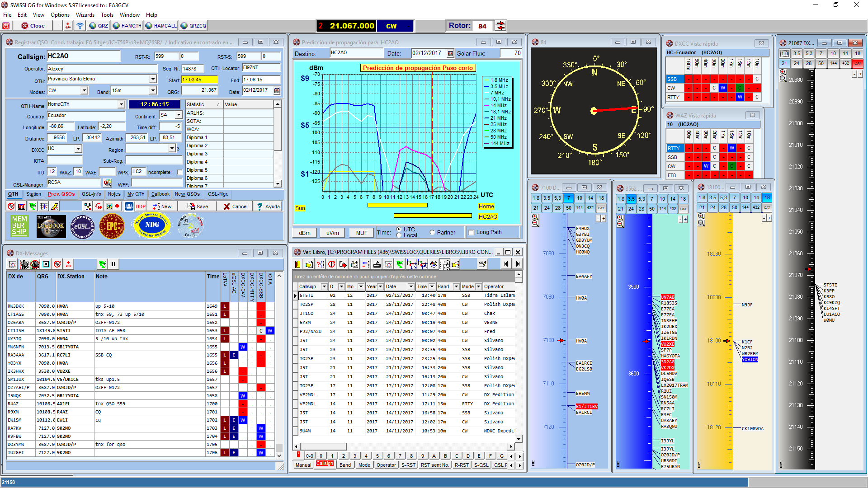Click the CW keyer icon in QSO toolbar
The width and height of the screenshot is (868, 488).
point(99,206)
